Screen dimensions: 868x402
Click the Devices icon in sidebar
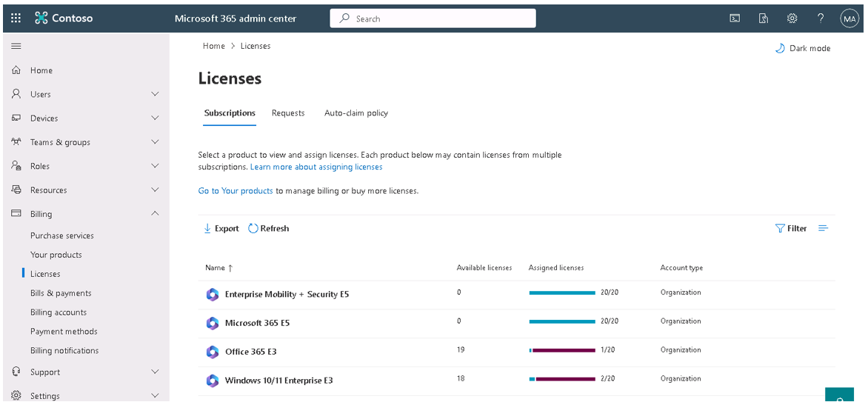(x=16, y=118)
